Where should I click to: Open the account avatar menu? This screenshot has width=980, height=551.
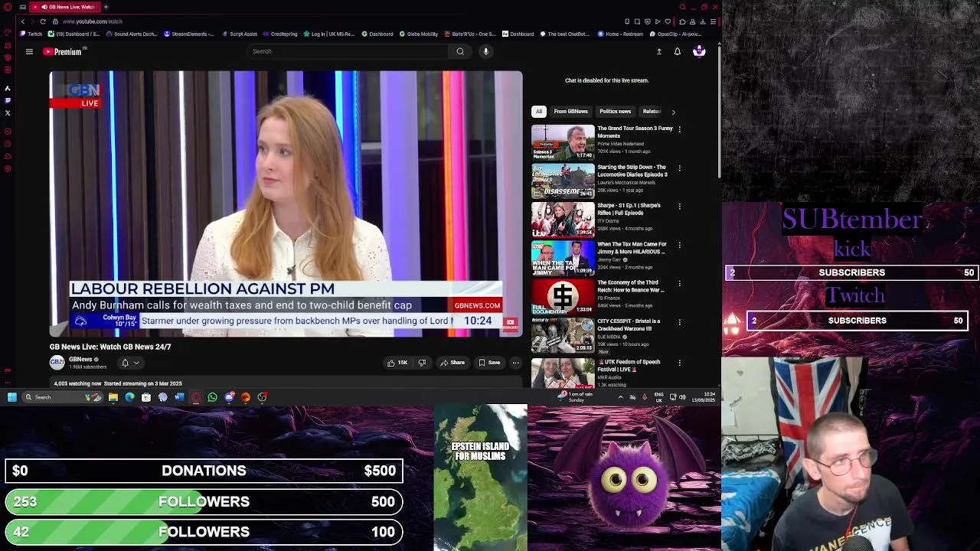click(699, 51)
